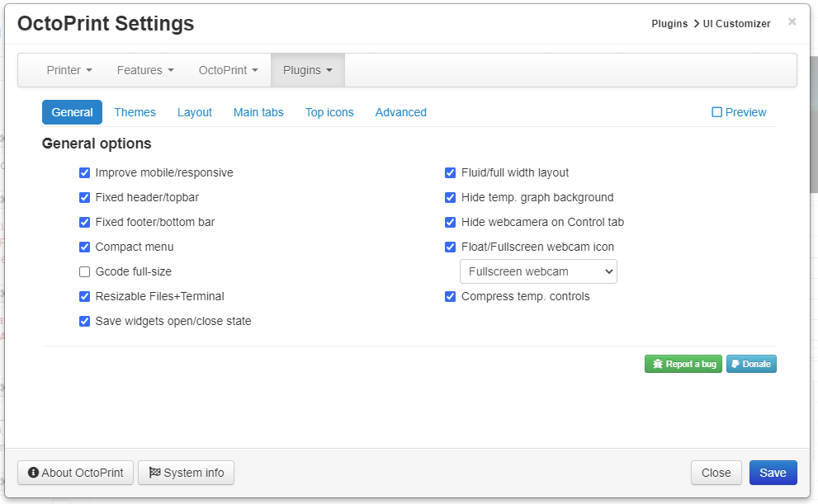818x504 pixels.
Task: Enable the Preview checkbox
Action: [x=716, y=112]
